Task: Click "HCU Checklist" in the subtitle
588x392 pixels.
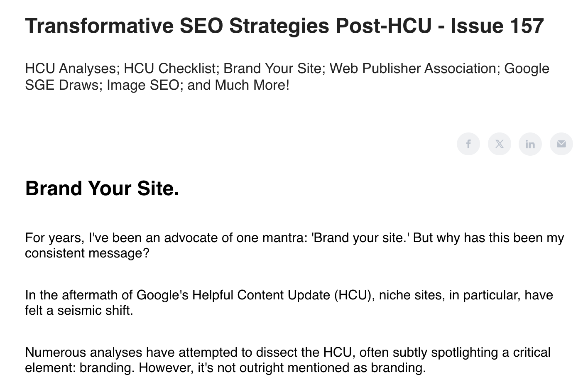Action: click(170, 68)
